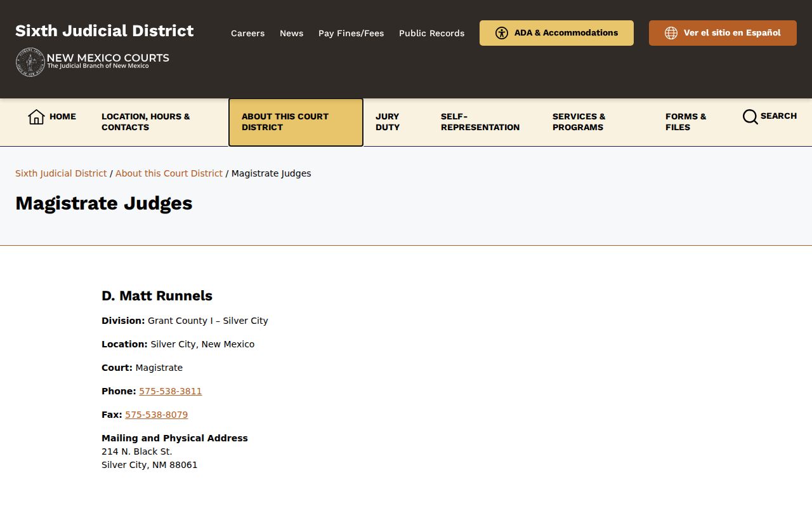Click the Magistrate Judges page heading
812x508 pixels.
(104, 203)
